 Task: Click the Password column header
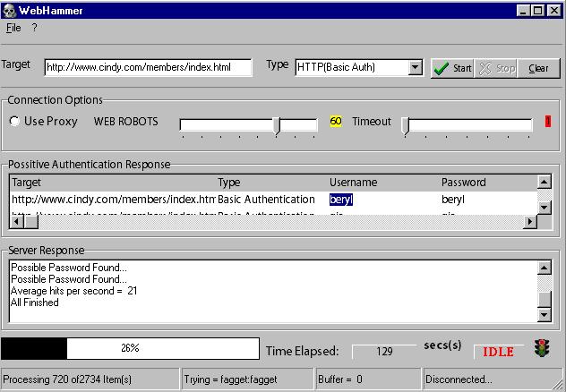coord(463,183)
